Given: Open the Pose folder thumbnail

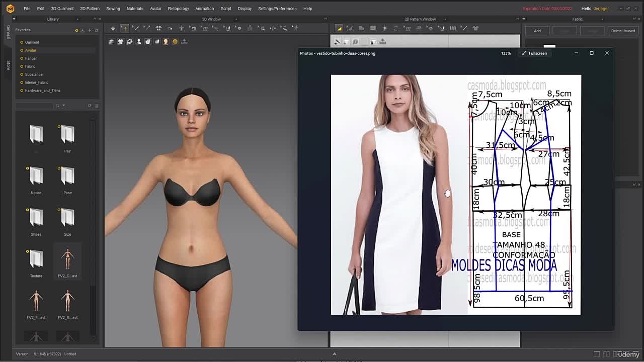Looking at the screenshot, I should click(x=67, y=176).
